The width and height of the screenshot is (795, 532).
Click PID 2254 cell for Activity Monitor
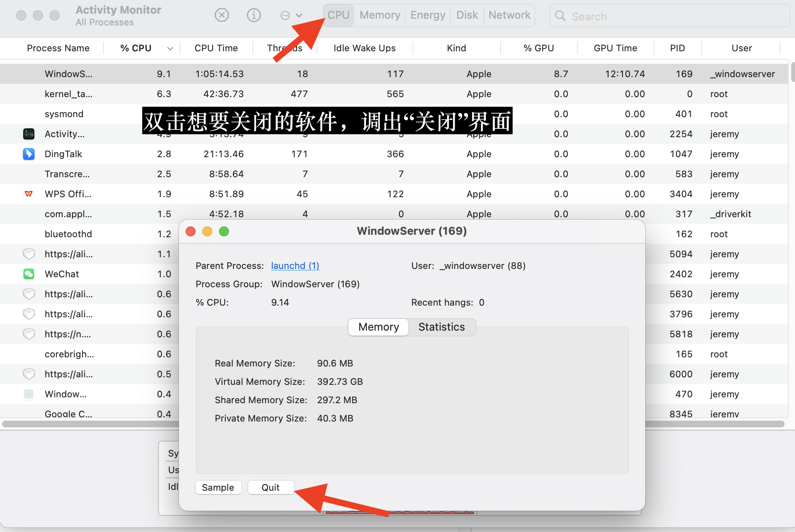tap(681, 134)
